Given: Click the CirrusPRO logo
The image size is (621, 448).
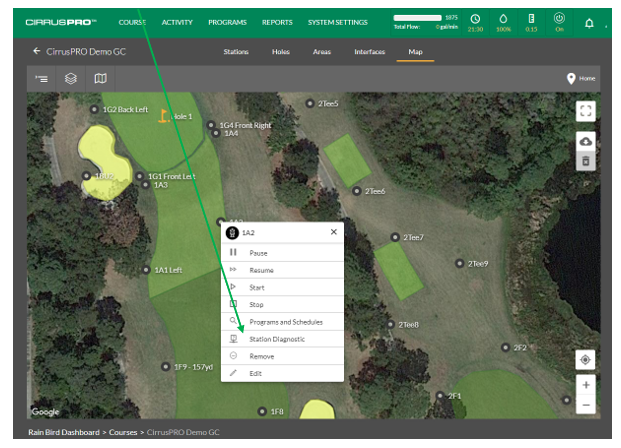Looking at the screenshot, I should 61,22.
